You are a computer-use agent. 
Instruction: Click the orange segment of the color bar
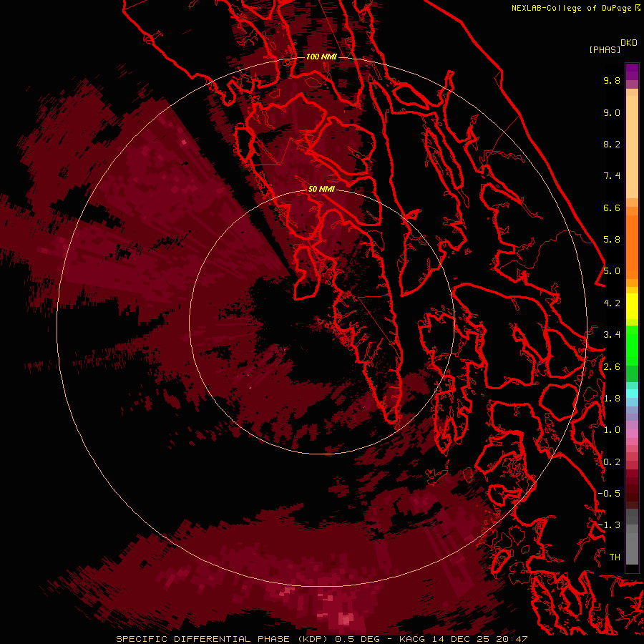[x=632, y=246]
